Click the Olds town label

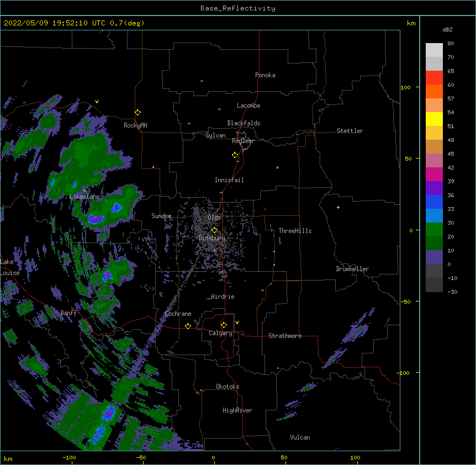click(x=214, y=218)
